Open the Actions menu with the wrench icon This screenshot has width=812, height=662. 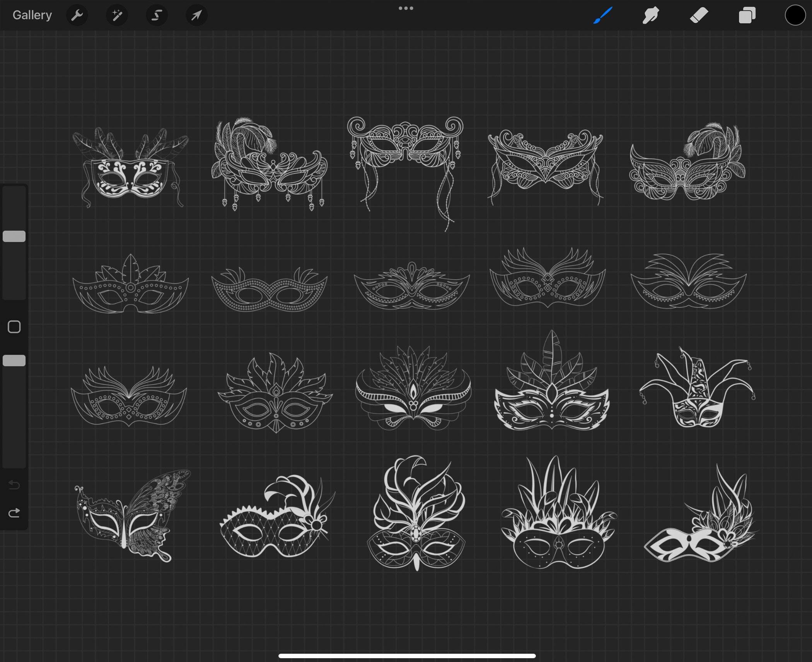click(77, 15)
